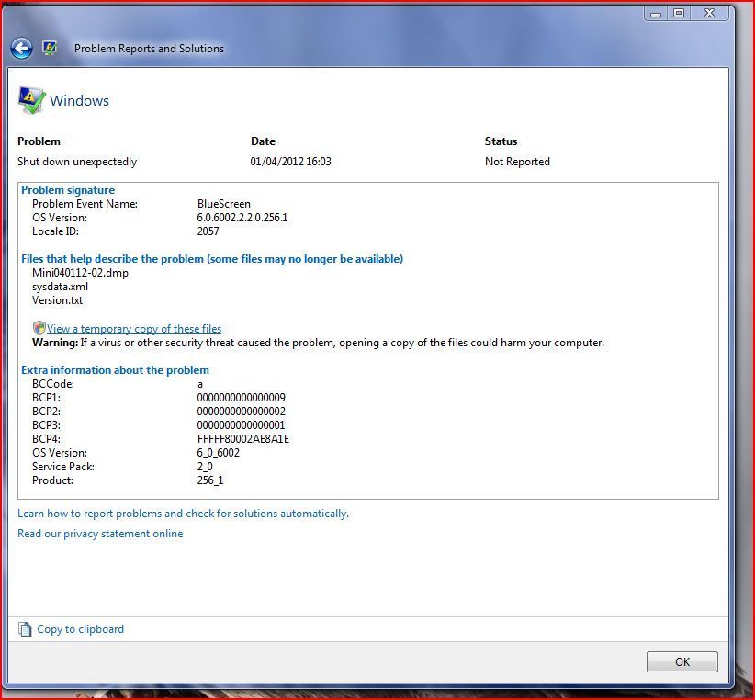Click the Not Reported status text

pos(517,162)
